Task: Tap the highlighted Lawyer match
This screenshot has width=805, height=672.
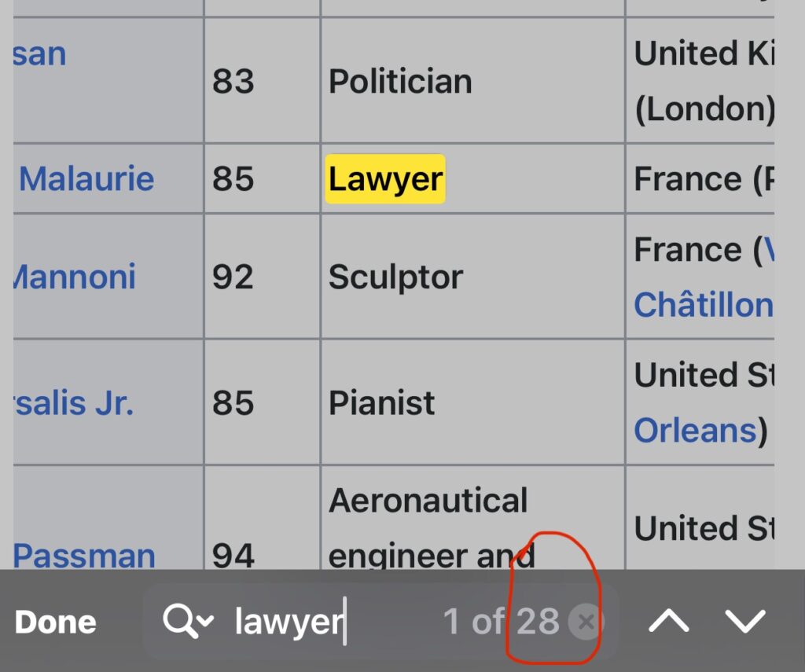Action: click(x=385, y=179)
